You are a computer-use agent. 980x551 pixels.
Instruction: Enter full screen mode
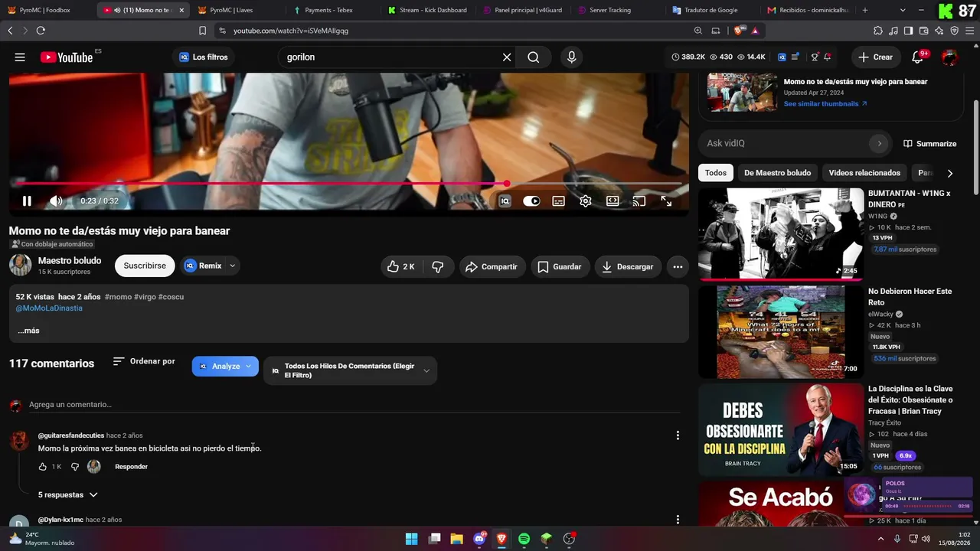[x=666, y=201]
